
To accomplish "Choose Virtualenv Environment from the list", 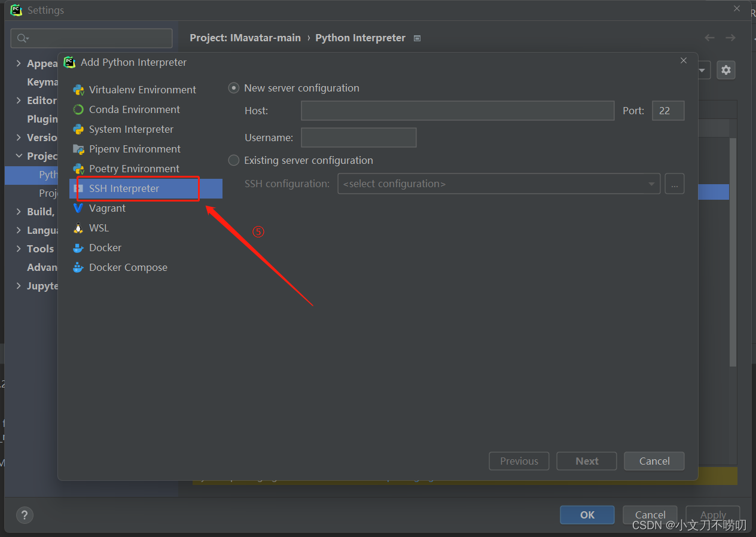I will click(x=146, y=90).
